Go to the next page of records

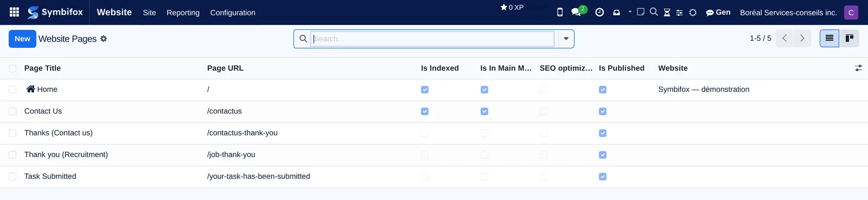pyautogui.click(x=802, y=38)
